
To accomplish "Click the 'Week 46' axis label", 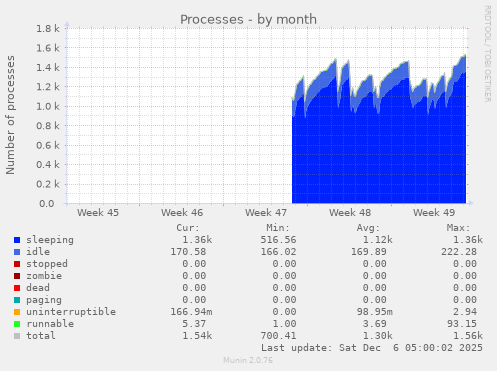I will (x=182, y=213).
